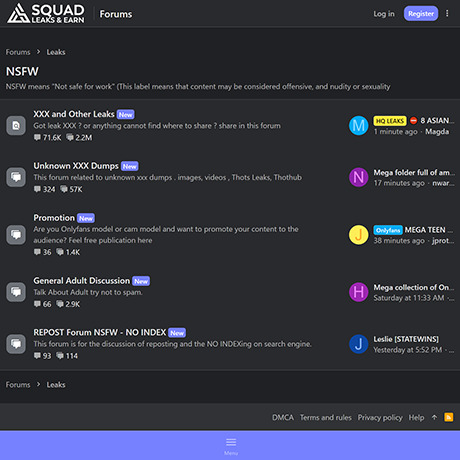The width and height of the screenshot is (460, 460).
Task: Click the New badge beside Promotion
Action: 86,218
